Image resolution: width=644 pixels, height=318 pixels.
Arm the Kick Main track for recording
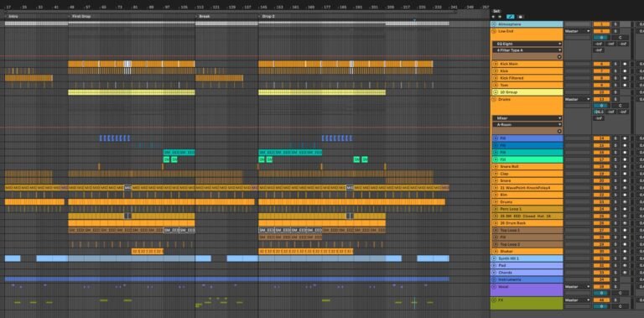pyautogui.click(x=625, y=64)
